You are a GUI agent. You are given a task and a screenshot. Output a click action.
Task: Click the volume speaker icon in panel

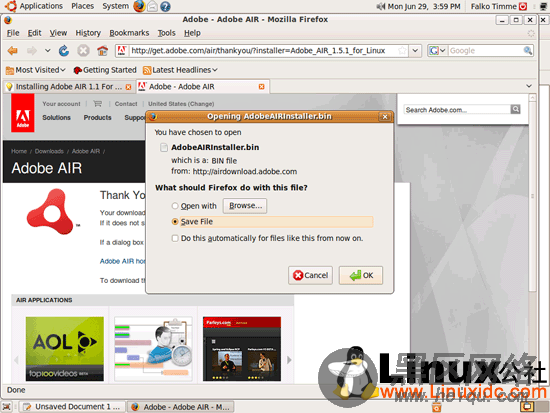(x=381, y=6)
